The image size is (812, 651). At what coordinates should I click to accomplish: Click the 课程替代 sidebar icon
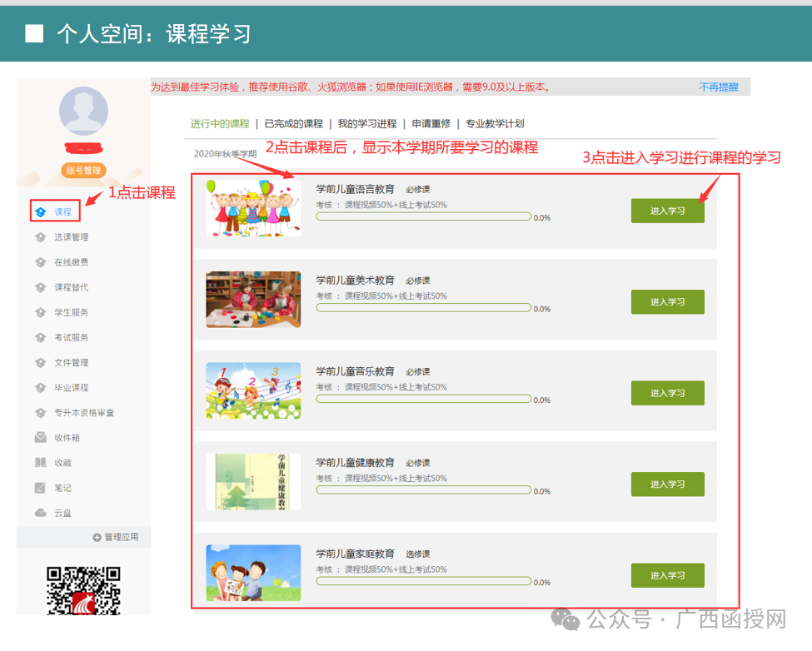point(41,288)
